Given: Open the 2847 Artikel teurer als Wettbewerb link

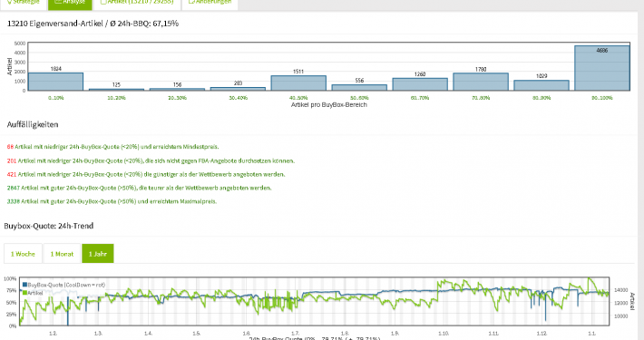Looking at the screenshot, I should 140,188.
